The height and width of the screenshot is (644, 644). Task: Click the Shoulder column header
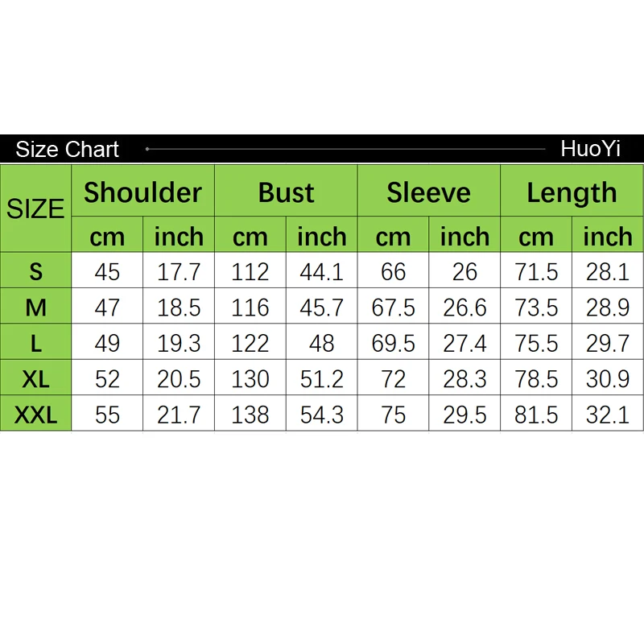pyautogui.click(x=142, y=192)
